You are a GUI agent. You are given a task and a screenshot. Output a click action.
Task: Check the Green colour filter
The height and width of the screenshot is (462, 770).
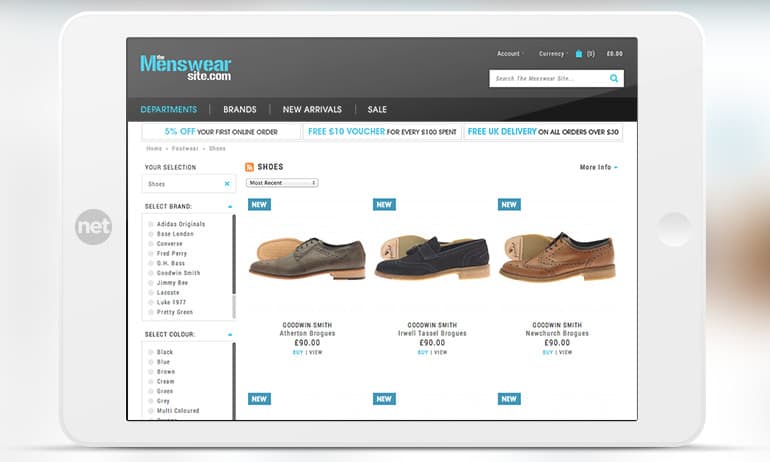pos(151,391)
